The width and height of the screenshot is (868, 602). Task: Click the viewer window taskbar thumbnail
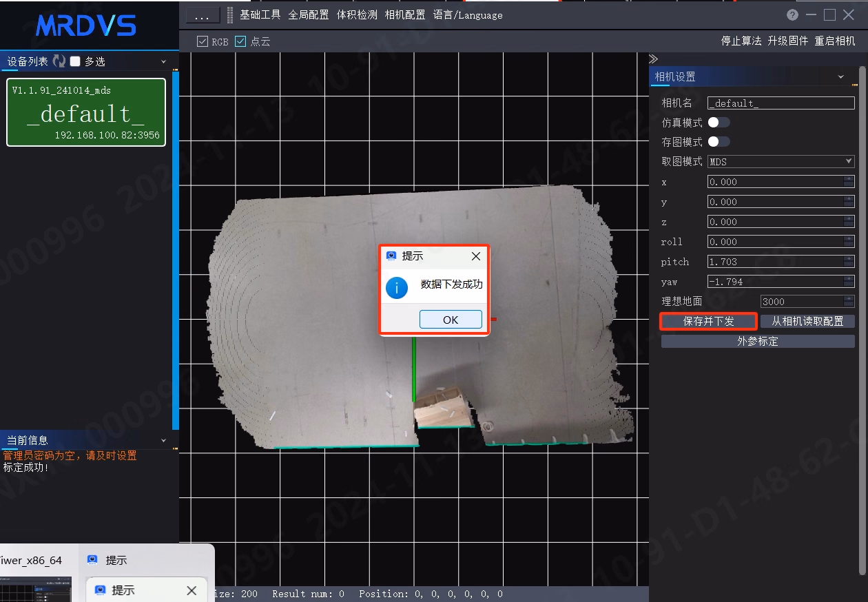pyautogui.click(x=36, y=590)
